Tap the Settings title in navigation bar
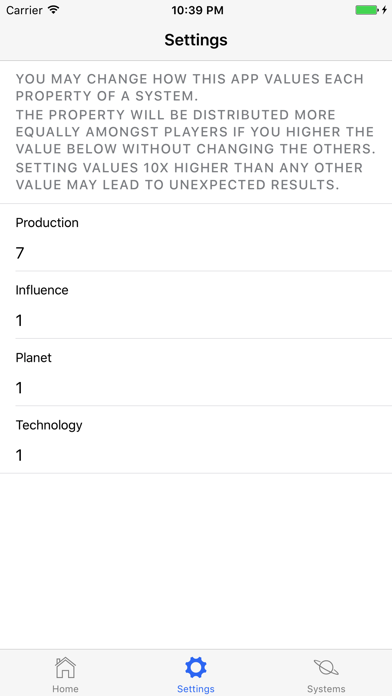Image resolution: width=392 pixels, height=696 pixels. [x=196, y=40]
